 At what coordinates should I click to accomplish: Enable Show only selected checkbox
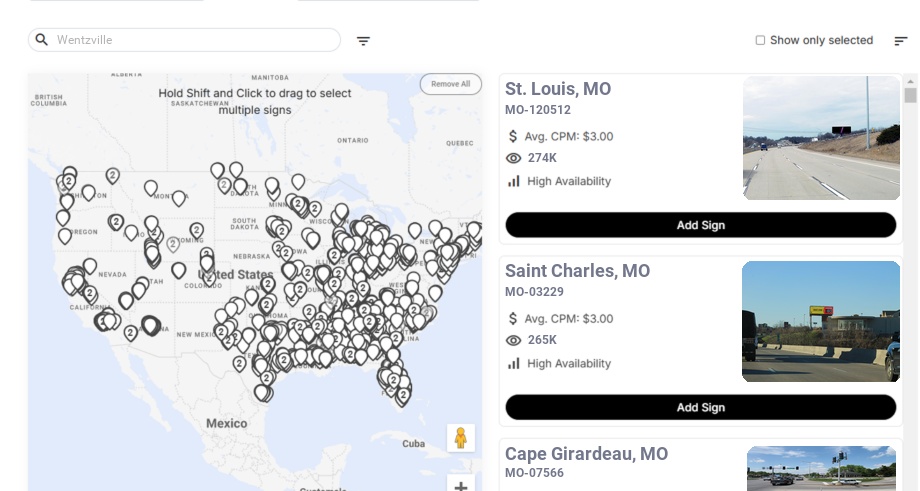point(760,40)
